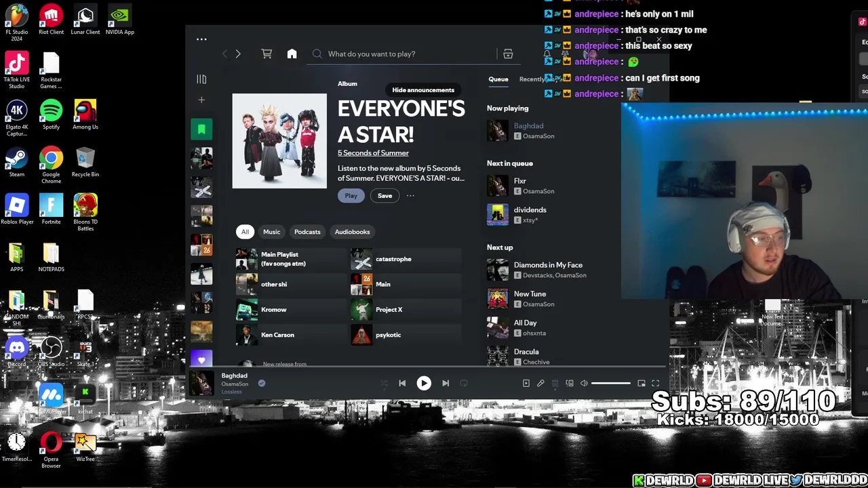Image resolution: width=868 pixels, height=488 pixels.
Task: Open the catastrophe shortcut tile
Action: tap(406, 259)
